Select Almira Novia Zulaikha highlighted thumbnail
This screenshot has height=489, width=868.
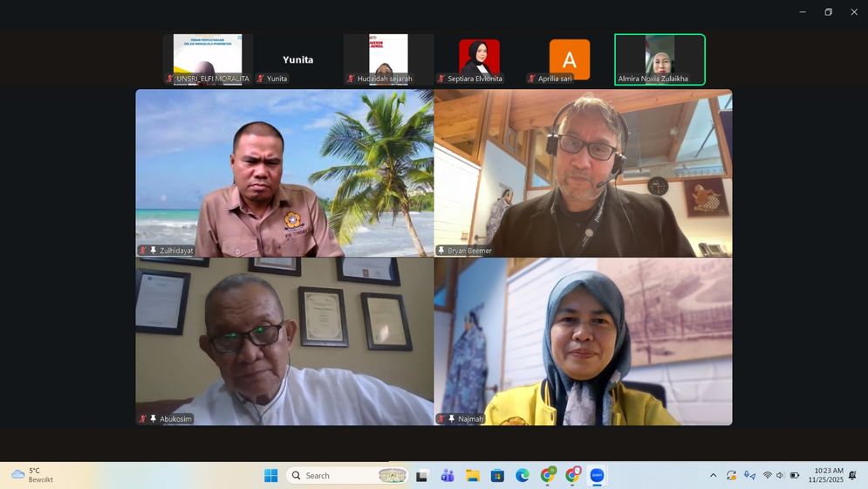click(x=660, y=59)
